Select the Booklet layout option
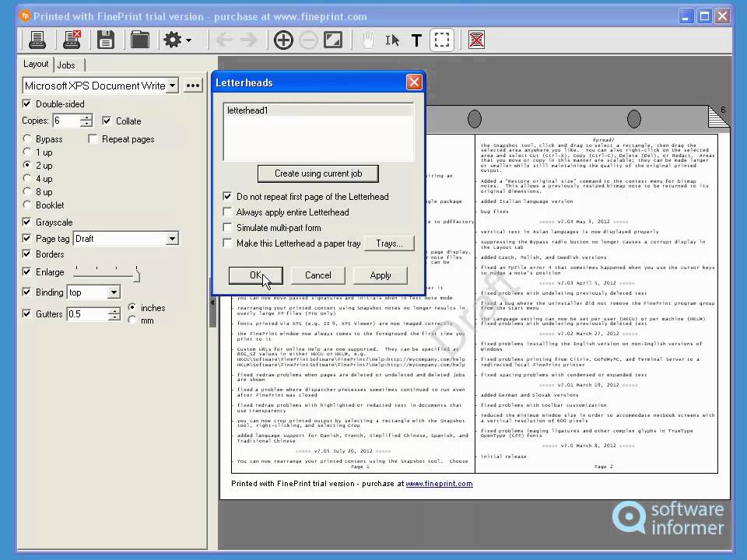Screen dimensions: 747x560 click(26, 205)
